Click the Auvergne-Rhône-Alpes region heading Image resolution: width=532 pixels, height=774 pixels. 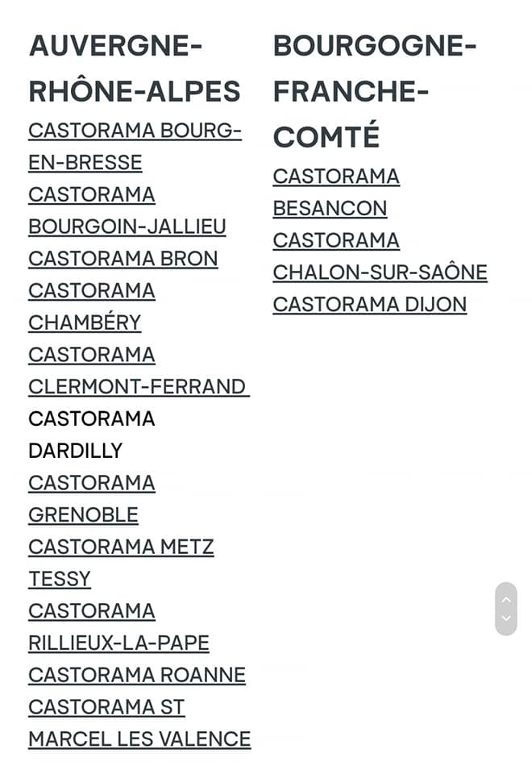pyautogui.click(x=135, y=69)
